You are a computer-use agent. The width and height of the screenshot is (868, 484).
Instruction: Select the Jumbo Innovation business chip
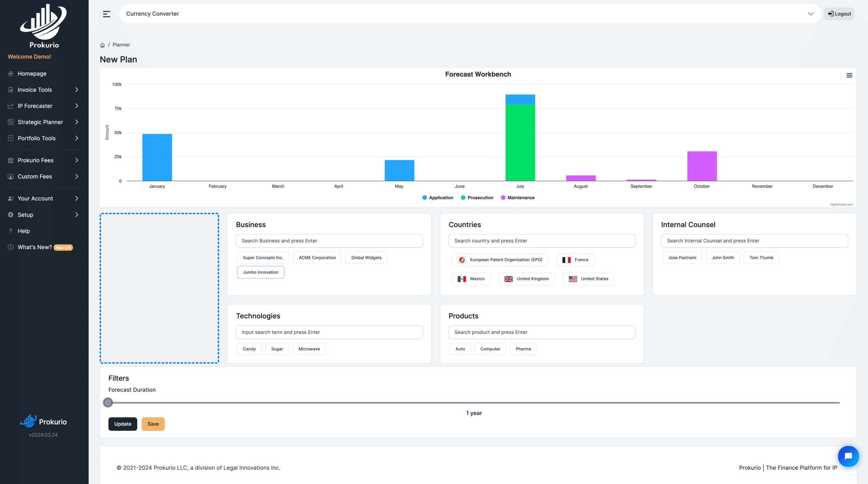[260, 272]
